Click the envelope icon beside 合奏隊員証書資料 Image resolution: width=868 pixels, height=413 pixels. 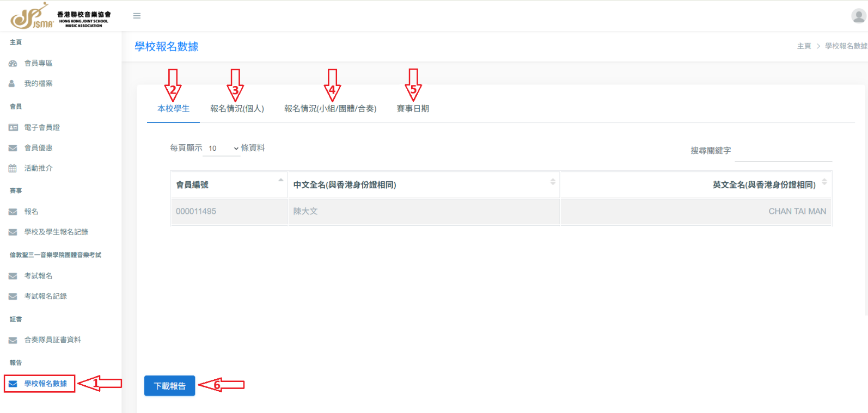(13, 340)
